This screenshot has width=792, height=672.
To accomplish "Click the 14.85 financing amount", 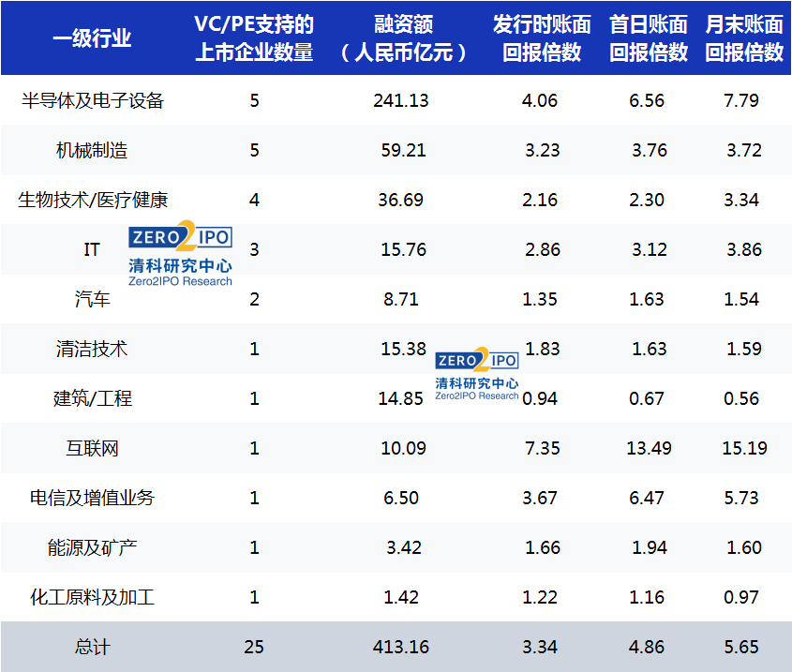I will coord(401,398).
